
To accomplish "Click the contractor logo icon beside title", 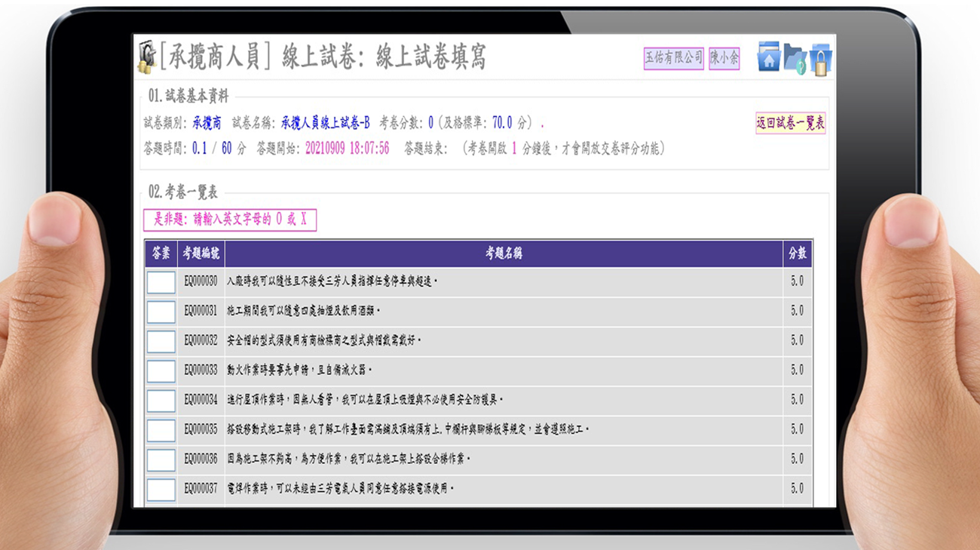I will 147,57.
